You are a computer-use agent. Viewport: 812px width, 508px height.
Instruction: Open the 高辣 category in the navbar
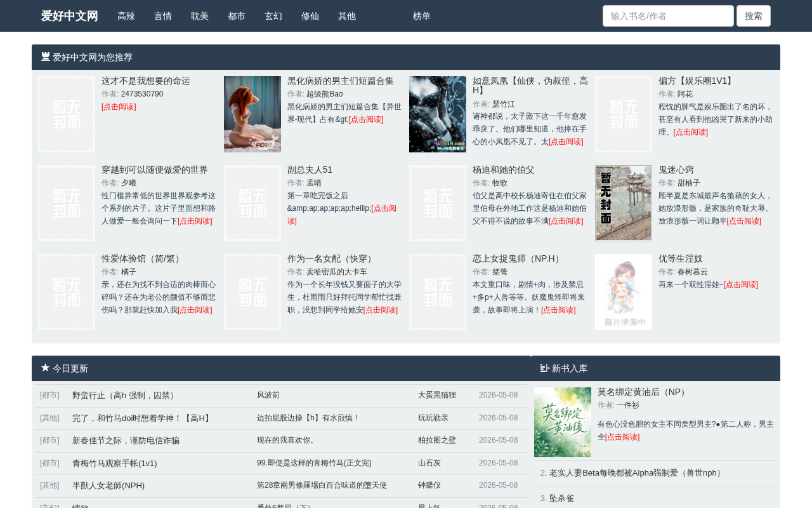[126, 16]
